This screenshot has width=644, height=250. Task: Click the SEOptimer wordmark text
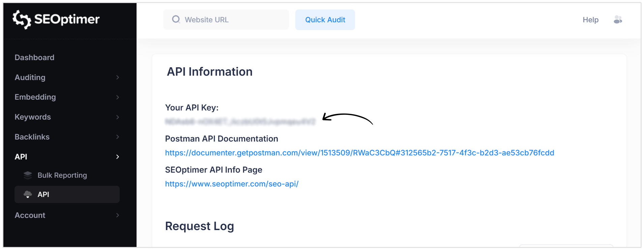point(67,19)
